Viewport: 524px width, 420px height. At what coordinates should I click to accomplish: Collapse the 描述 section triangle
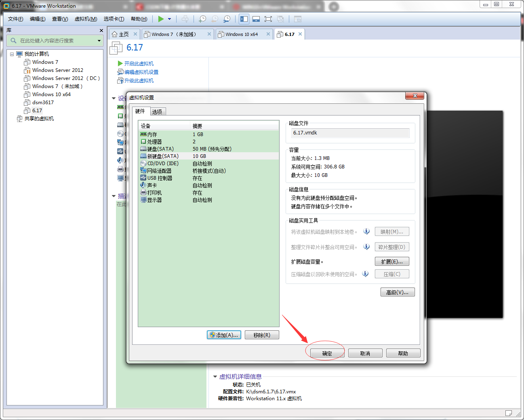[x=114, y=196]
